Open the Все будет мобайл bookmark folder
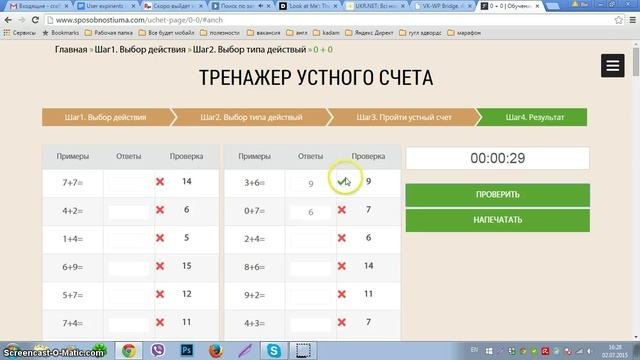640x360 pixels. click(167, 33)
